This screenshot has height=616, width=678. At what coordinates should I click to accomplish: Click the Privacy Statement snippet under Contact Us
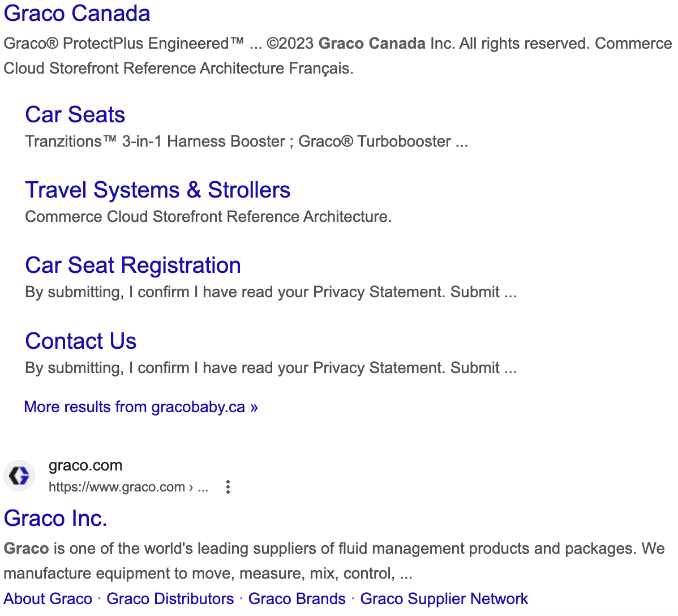[x=271, y=368]
